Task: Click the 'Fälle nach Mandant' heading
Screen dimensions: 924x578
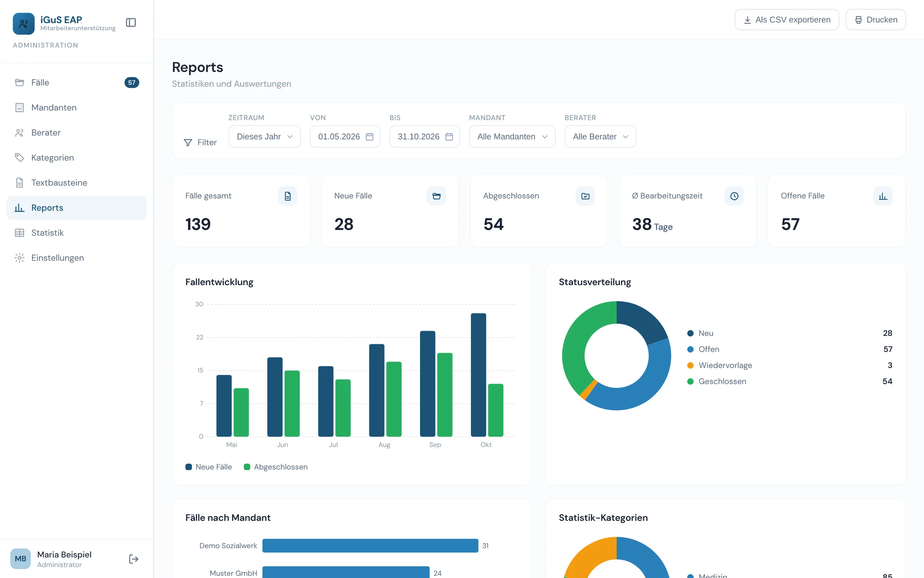Action: click(228, 518)
